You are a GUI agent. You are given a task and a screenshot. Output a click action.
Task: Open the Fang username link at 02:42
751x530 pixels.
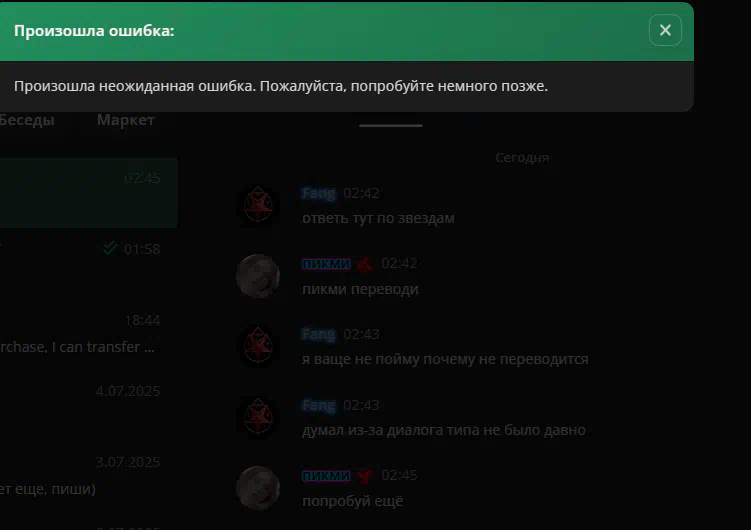pos(319,193)
